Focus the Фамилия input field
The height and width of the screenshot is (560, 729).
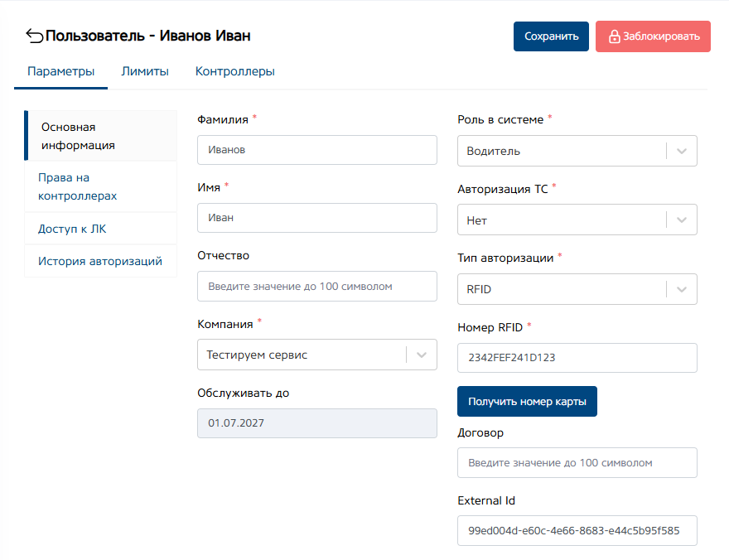[x=316, y=151]
